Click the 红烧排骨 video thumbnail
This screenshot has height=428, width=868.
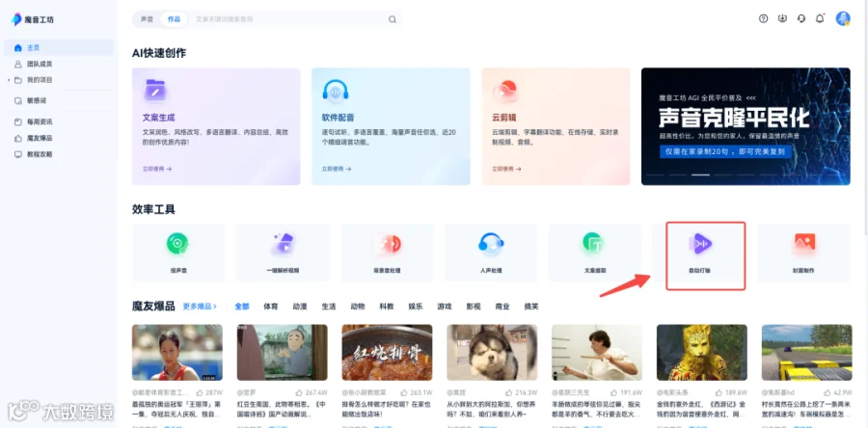point(387,352)
